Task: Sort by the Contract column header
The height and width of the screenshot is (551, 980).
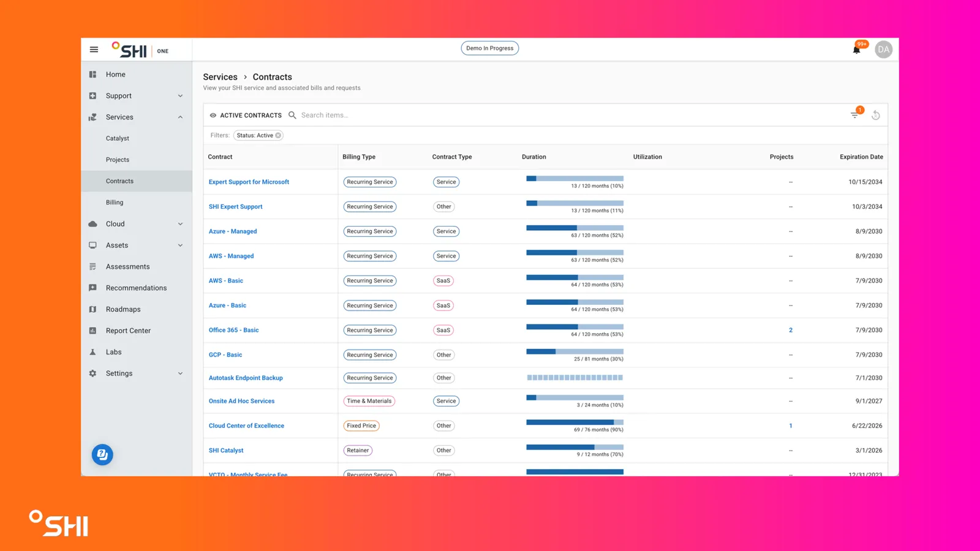Action: [220, 157]
